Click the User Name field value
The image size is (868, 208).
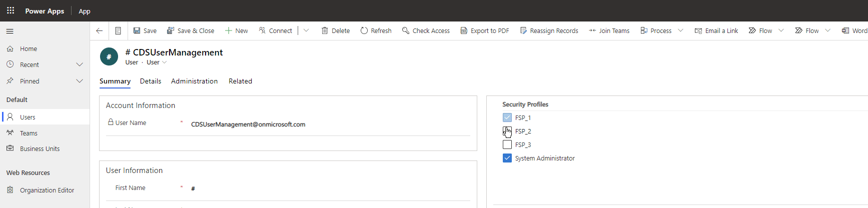pyautogui.click(x=248, y=124)
